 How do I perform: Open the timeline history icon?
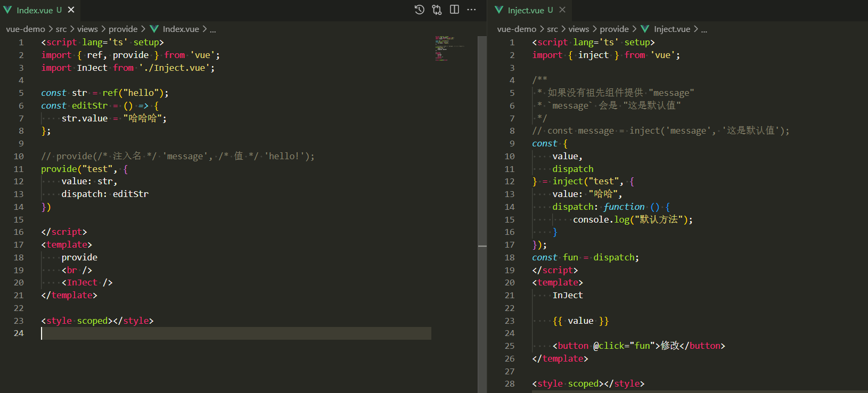click(x=420, y=10)
